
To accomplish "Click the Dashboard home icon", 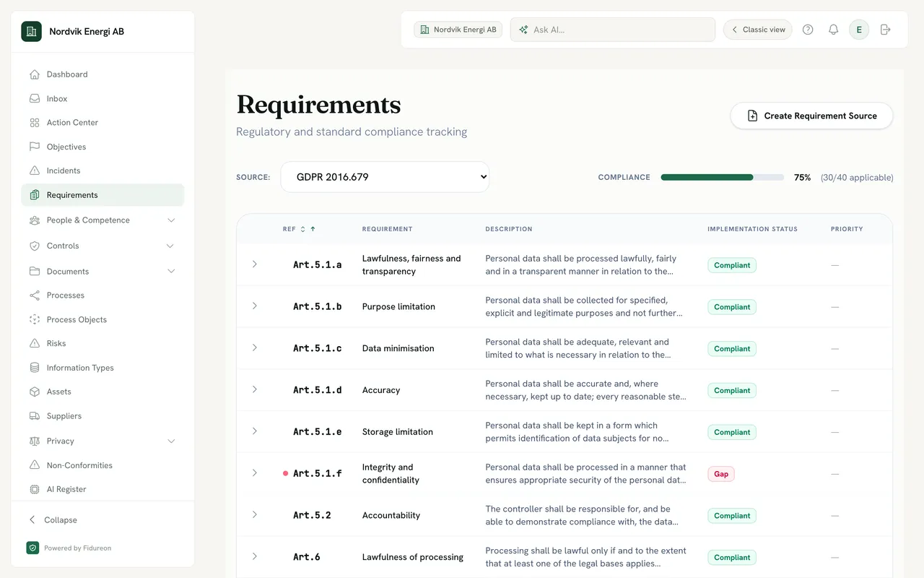I will (x=35, y=74).
